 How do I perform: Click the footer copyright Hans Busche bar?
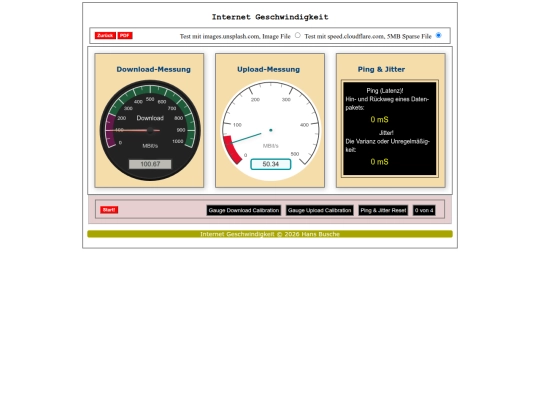point(270,234)
